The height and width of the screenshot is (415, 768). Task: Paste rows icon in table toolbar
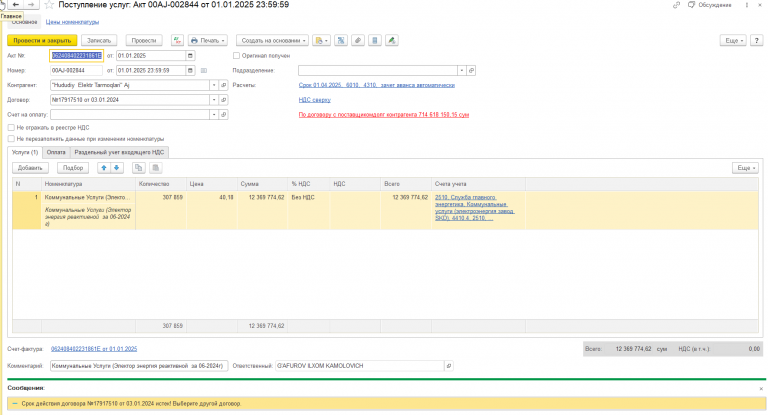pos(156,168)
